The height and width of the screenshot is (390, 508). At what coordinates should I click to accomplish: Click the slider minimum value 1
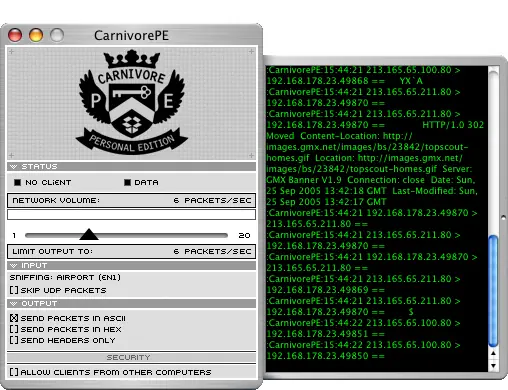pos(14,235)
